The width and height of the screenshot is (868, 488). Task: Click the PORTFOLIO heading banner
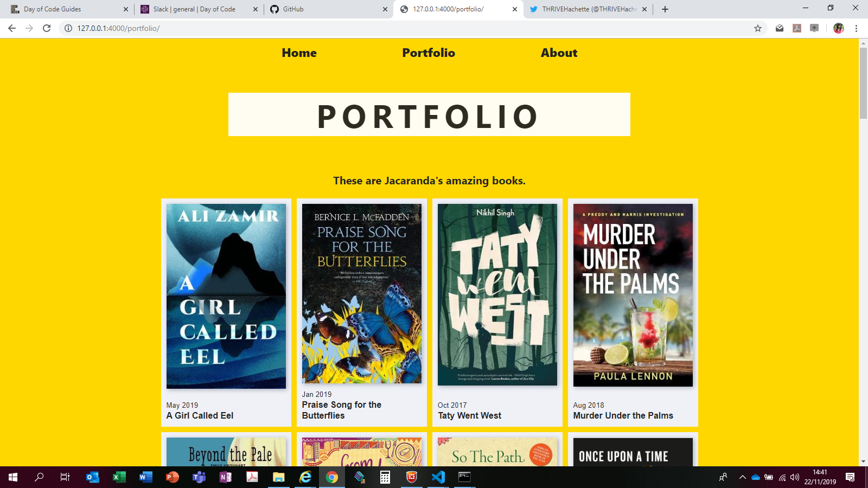pyautogui.click(x=429, y=114)
